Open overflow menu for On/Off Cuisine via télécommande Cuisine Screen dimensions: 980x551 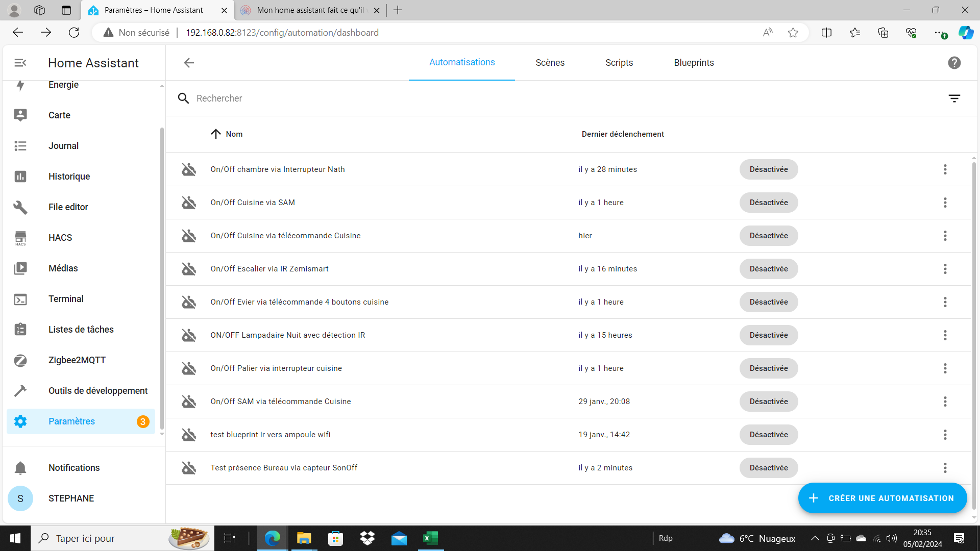pos(945,236)
